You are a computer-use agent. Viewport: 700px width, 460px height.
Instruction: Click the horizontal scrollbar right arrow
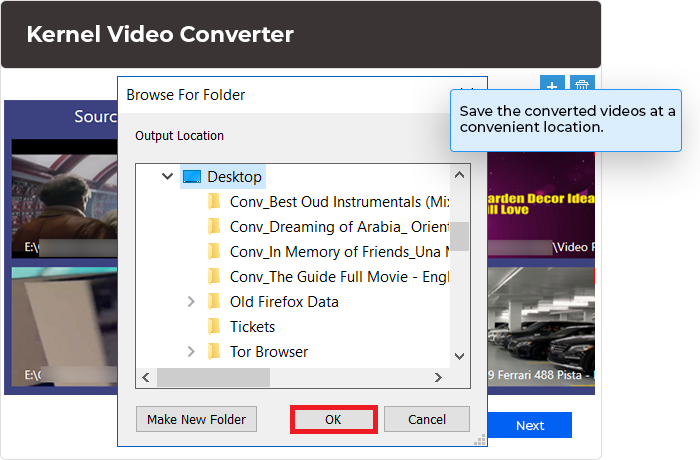coord(438,377)
